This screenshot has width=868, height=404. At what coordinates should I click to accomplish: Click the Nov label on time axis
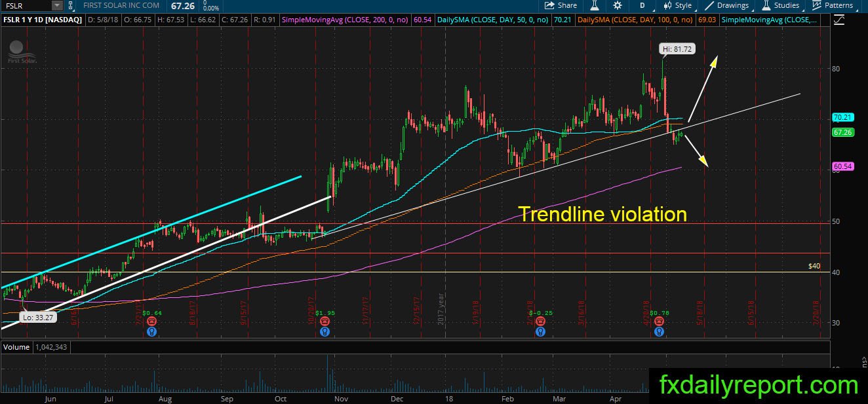[342, 398]
